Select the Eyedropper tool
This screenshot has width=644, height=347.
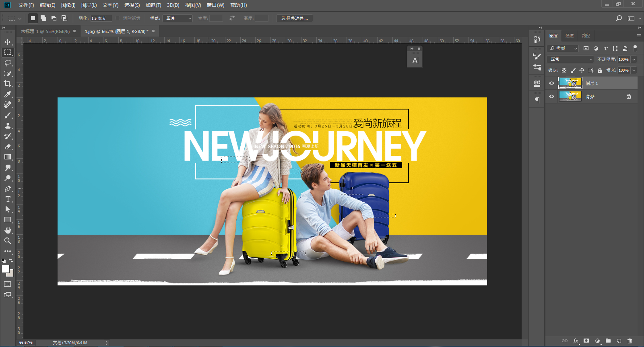click(8, 94)
